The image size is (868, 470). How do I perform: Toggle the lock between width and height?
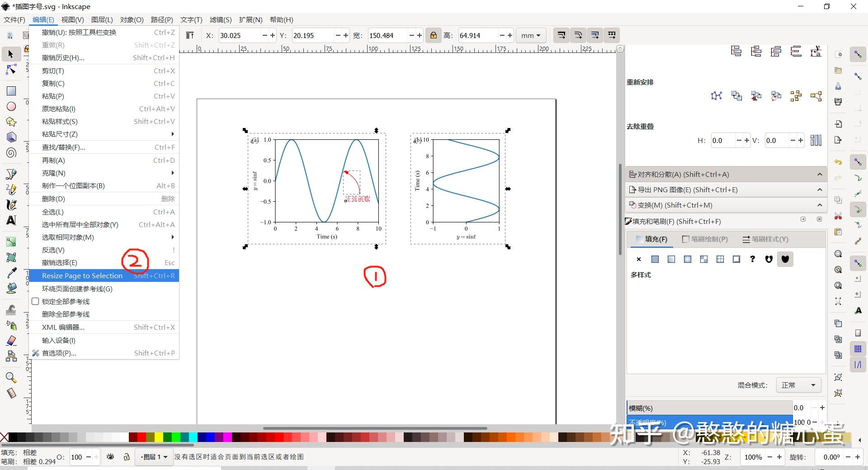[434, 35]
